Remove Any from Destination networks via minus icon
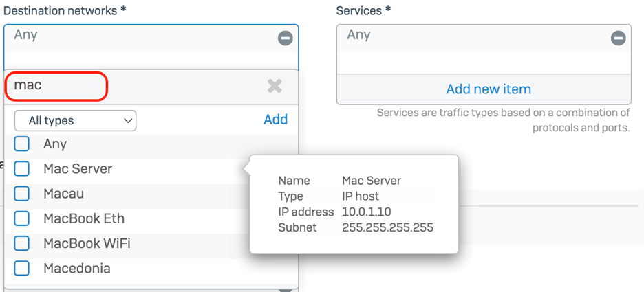The height and width of the screenshot is (292, 644). [285, 38]
